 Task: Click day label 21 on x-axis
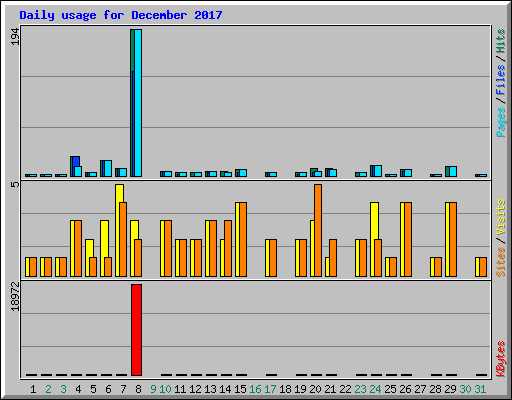pyautogui.click(x=330, y=389)
